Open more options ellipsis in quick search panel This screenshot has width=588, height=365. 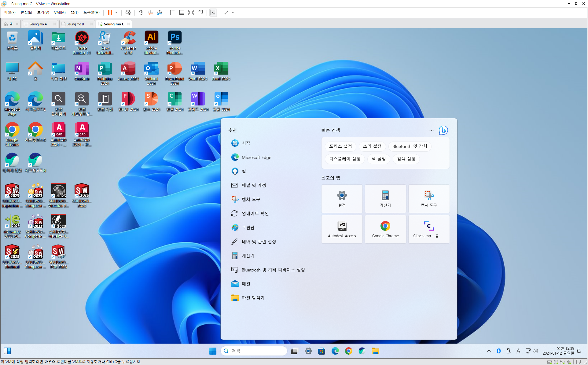[431, 130]
